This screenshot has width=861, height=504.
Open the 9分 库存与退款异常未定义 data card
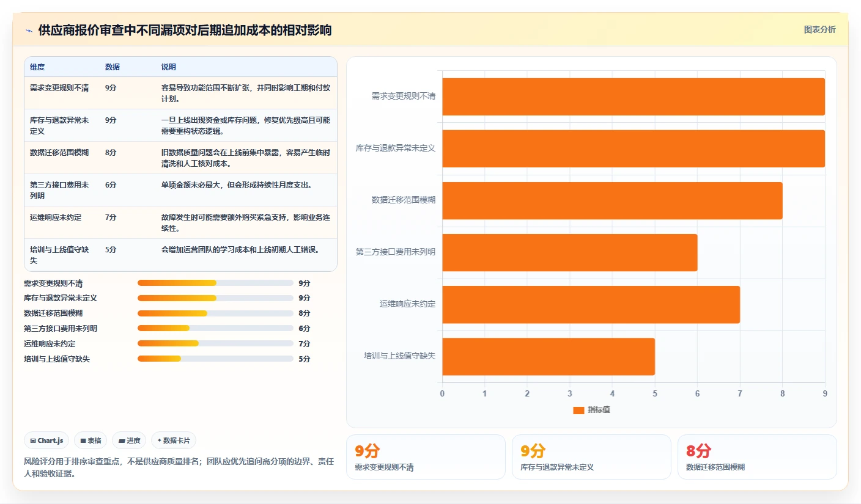(x=591, y=457)
